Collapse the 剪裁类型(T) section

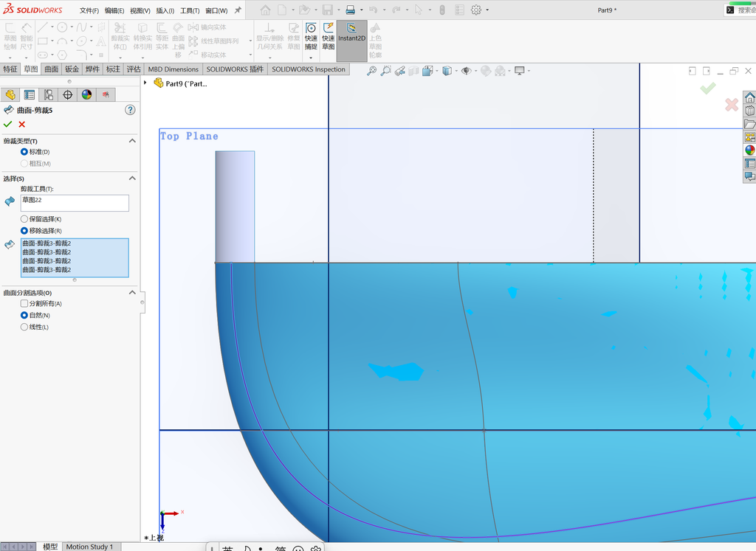132,141
